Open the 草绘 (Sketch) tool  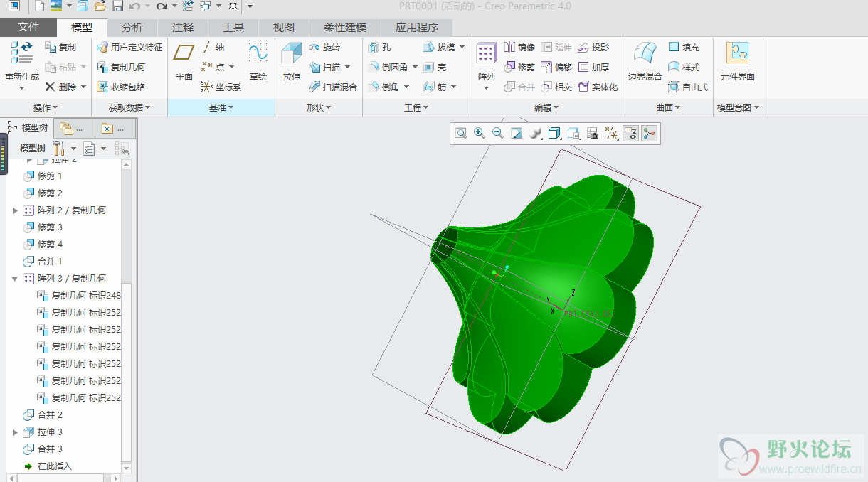tap(258, 61)
